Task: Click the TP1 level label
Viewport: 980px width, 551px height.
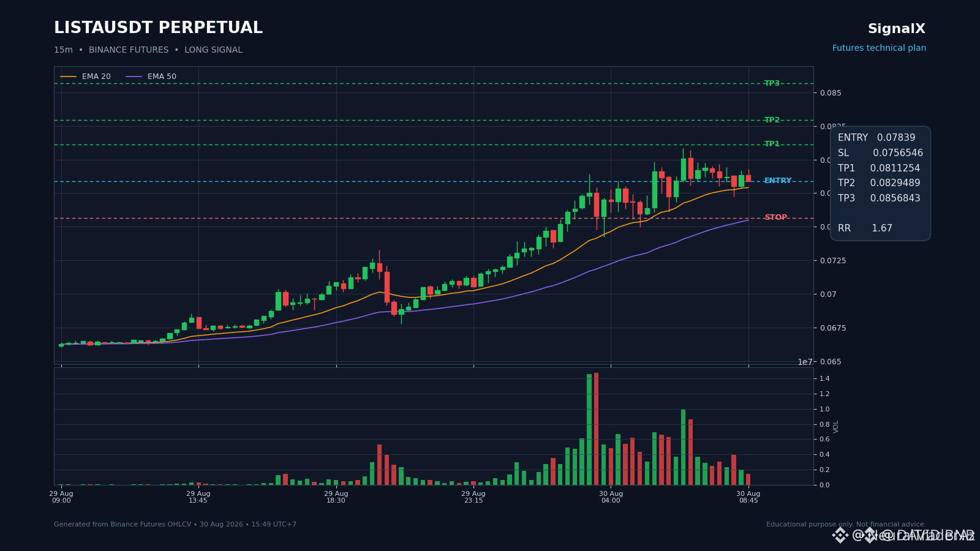Action: 772,144
